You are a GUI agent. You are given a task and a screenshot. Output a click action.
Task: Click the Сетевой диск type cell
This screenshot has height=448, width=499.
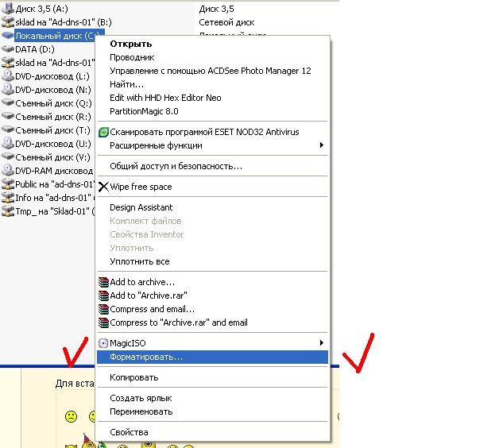pos(226,22)
